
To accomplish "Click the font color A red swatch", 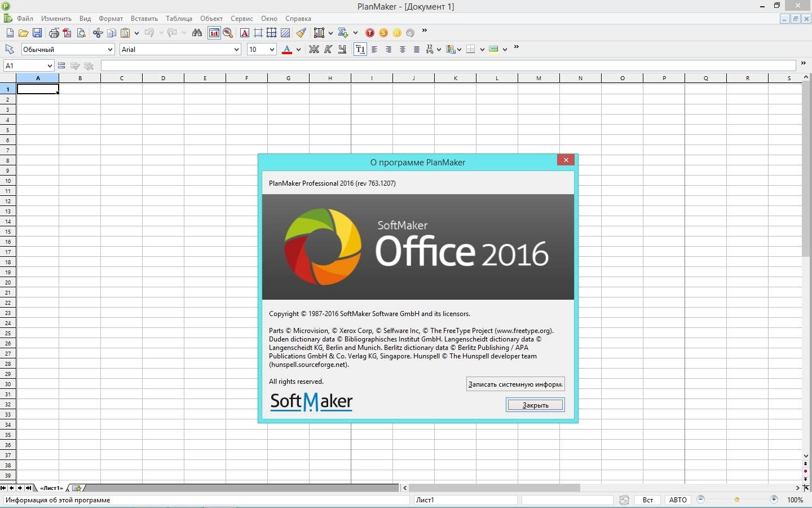I will click(286, 49).
